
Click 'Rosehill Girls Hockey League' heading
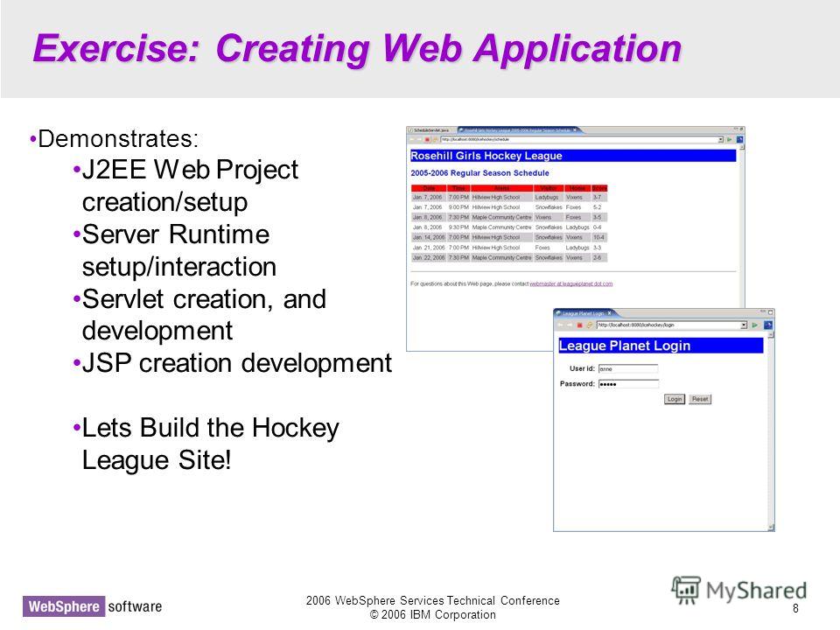point(486,156)
